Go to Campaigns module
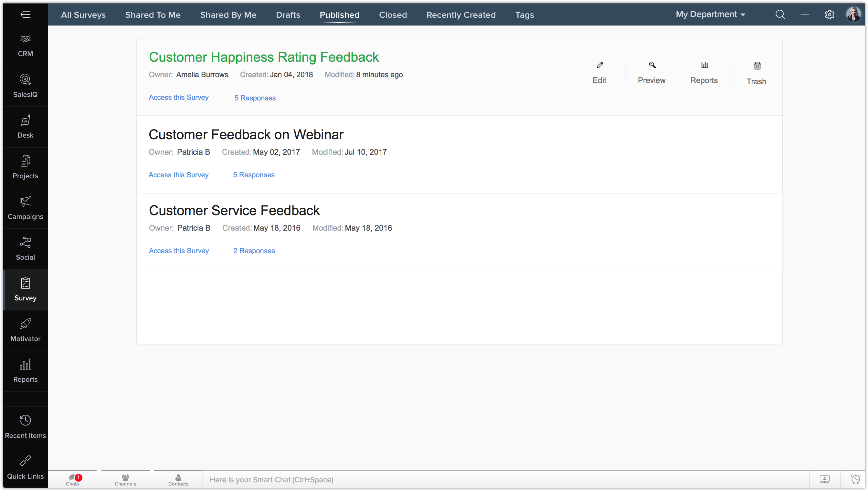 coord(25,208)
